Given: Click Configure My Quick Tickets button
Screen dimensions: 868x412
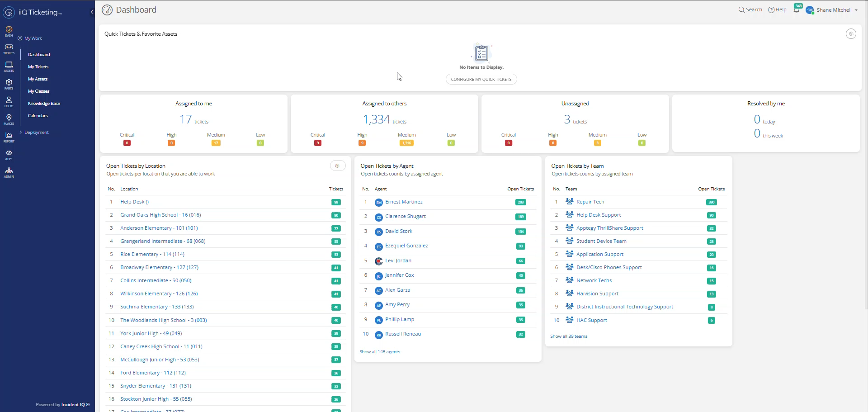Looking at the screenshot, I should pos(481,80).
